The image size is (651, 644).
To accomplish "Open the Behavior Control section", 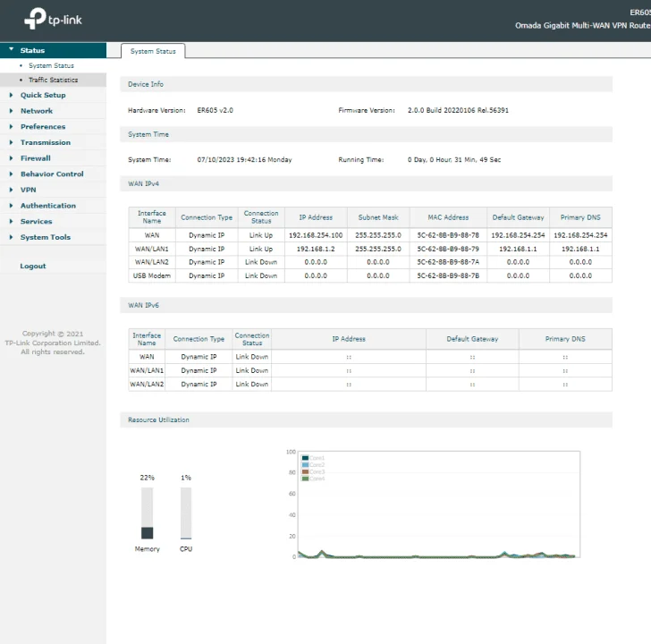I will click(53, 174).
